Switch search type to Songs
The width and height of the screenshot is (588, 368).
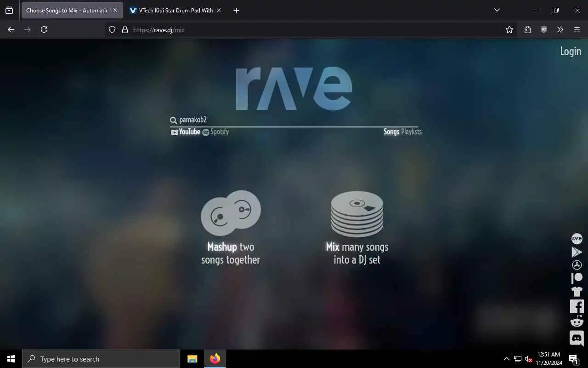pos(391,132)
